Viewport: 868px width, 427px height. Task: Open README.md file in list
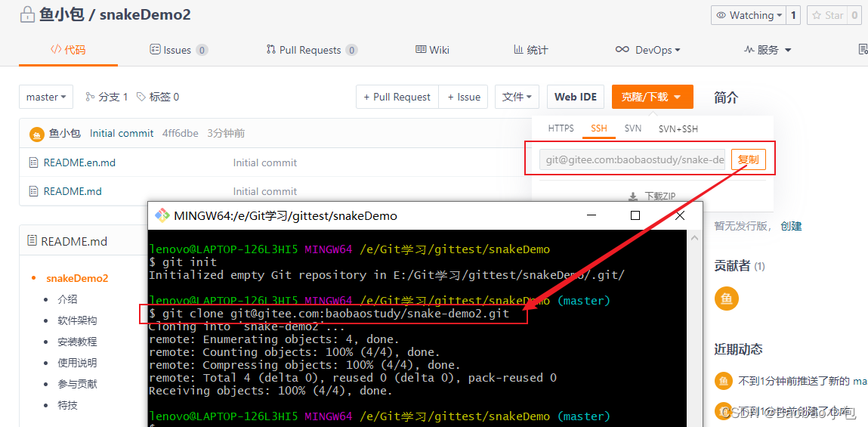[73, 192]
